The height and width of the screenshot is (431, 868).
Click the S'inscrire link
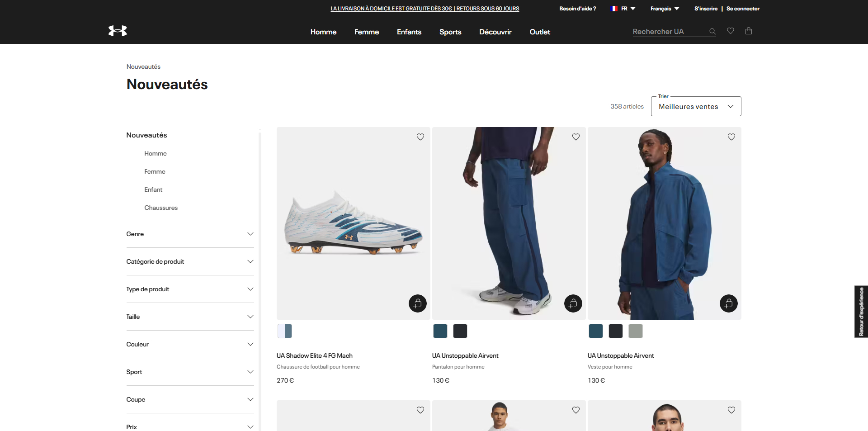point(706,9)
